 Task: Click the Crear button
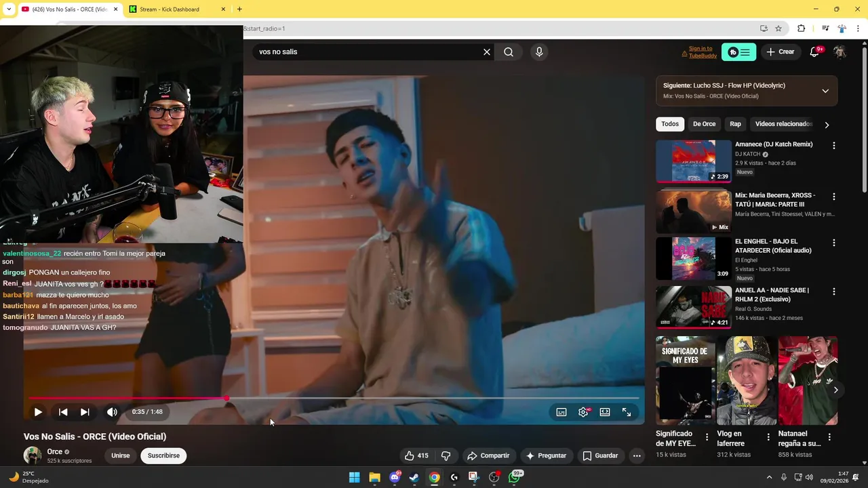pyautogui.click(x=780, y=52)
